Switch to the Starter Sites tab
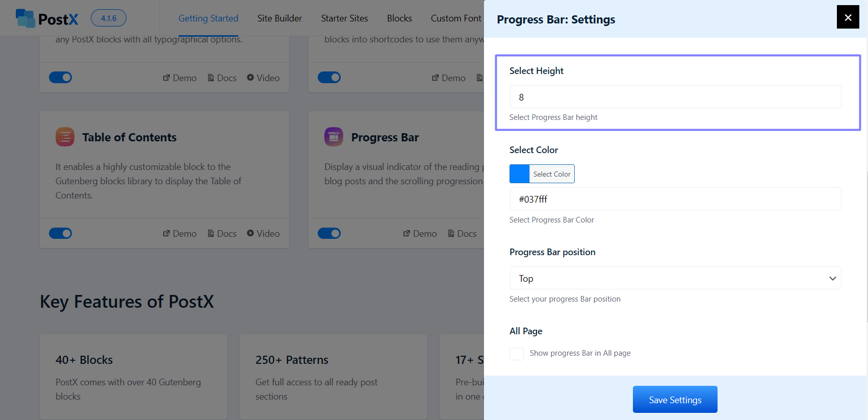The width and height of the screenshot is (868, 420). [344, 18]
